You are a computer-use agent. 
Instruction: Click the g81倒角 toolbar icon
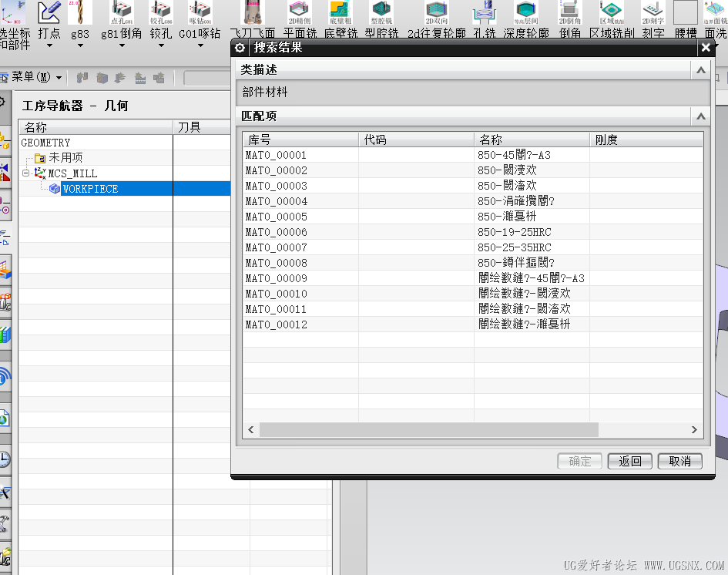pyautogui.click(x=122, y=12)
